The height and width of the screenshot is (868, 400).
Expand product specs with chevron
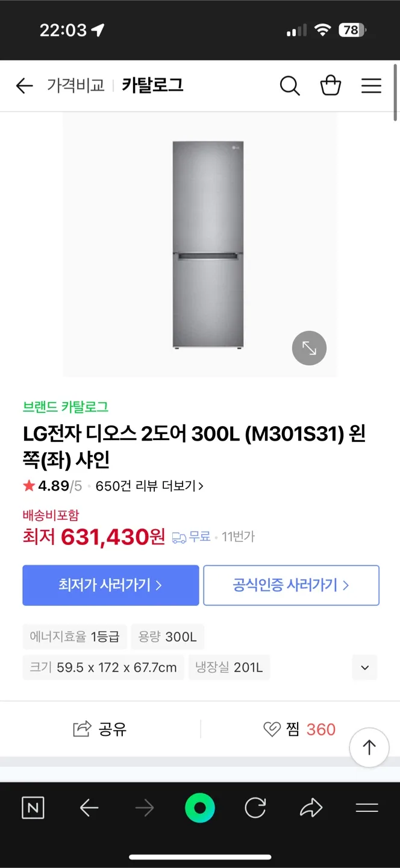(364, 667)
